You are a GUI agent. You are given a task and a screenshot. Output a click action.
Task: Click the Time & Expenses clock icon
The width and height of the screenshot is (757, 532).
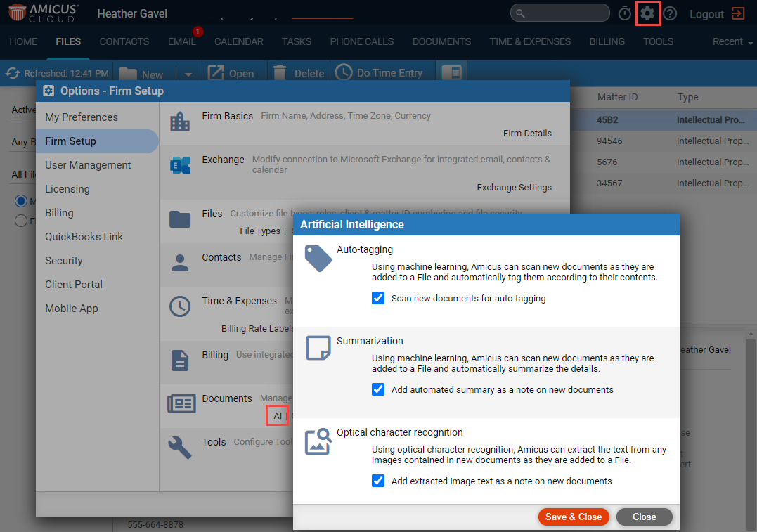pyautogui.click(x=180, y=306)
